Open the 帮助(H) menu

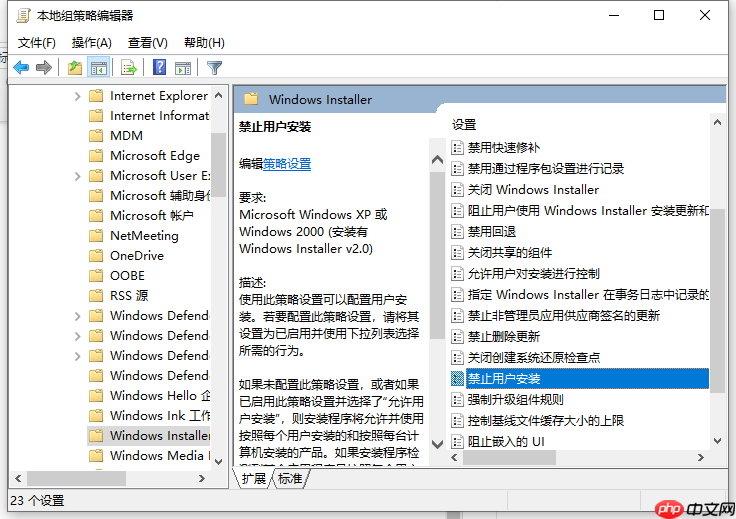204,43
